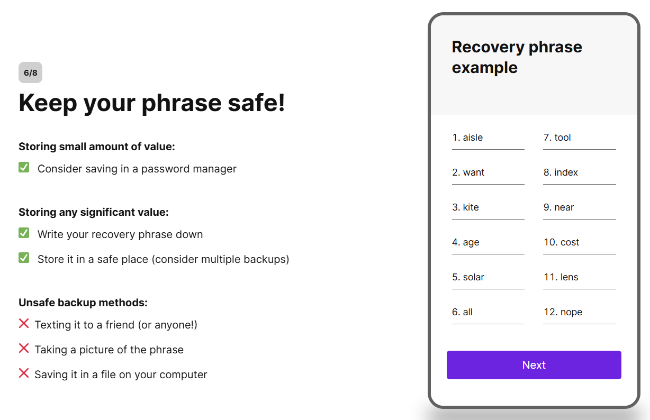Screen dimensions: 650x420
Task: Select word field 4 'age'
Action: [487, 243]
